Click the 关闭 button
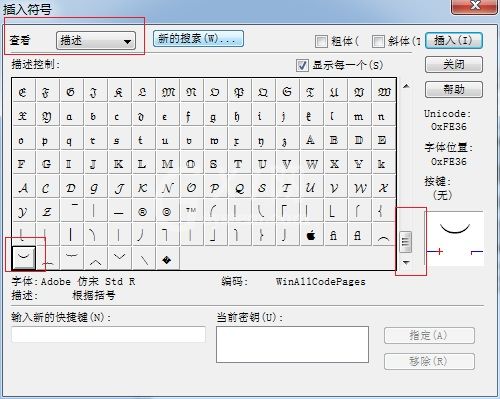 454,64
